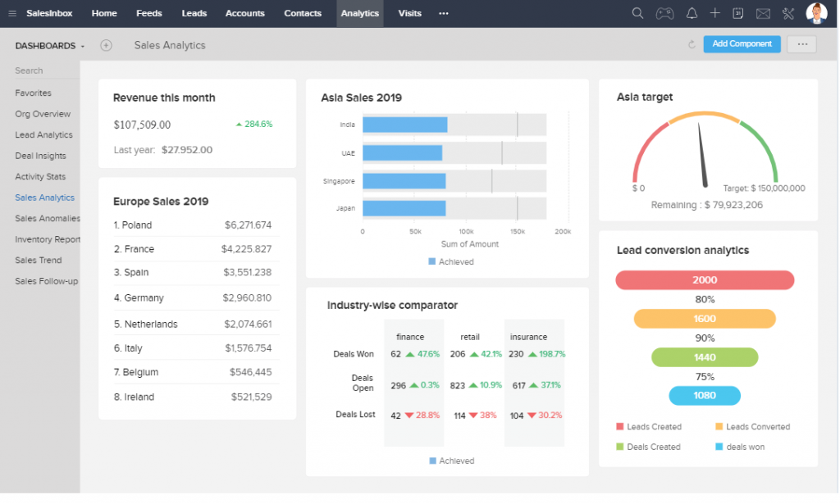The image size is (840, 504).
Task: Click the dashboard Search field
Action: 41,71
